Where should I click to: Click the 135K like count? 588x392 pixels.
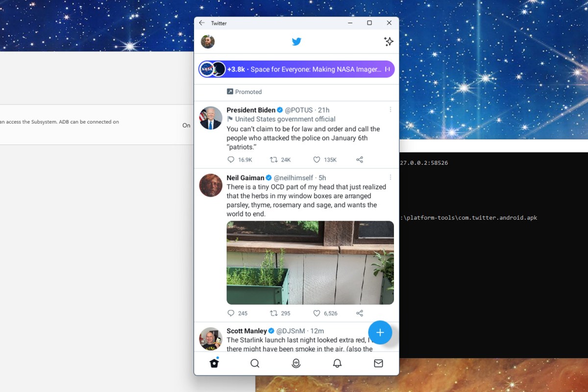click(330, 160)
